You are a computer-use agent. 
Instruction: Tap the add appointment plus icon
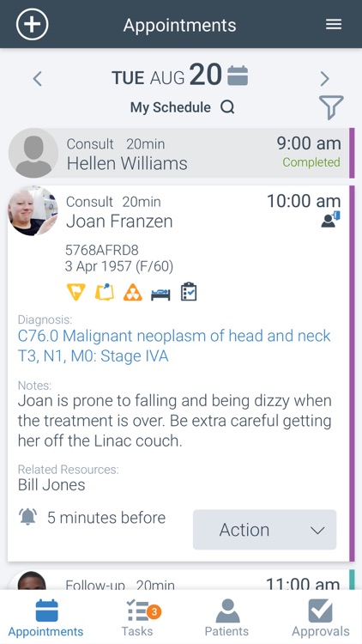32,24
